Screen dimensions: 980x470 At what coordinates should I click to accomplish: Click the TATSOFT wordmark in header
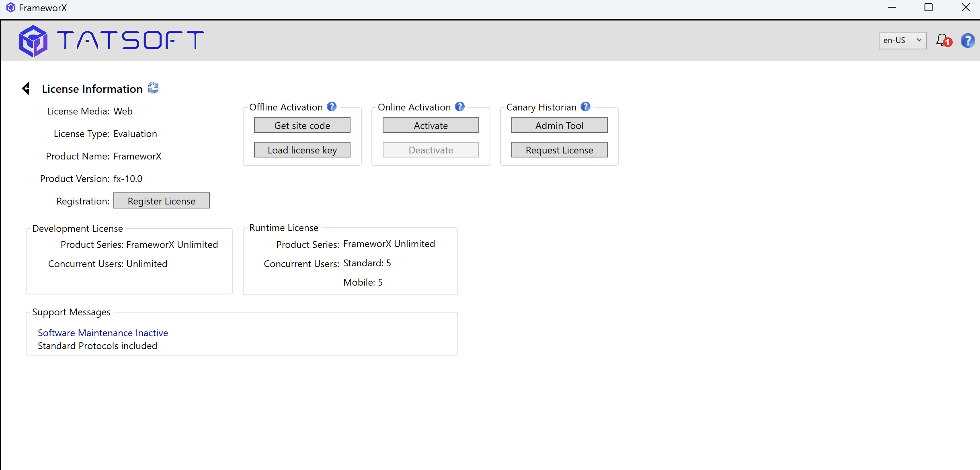[x=130, y=40]
